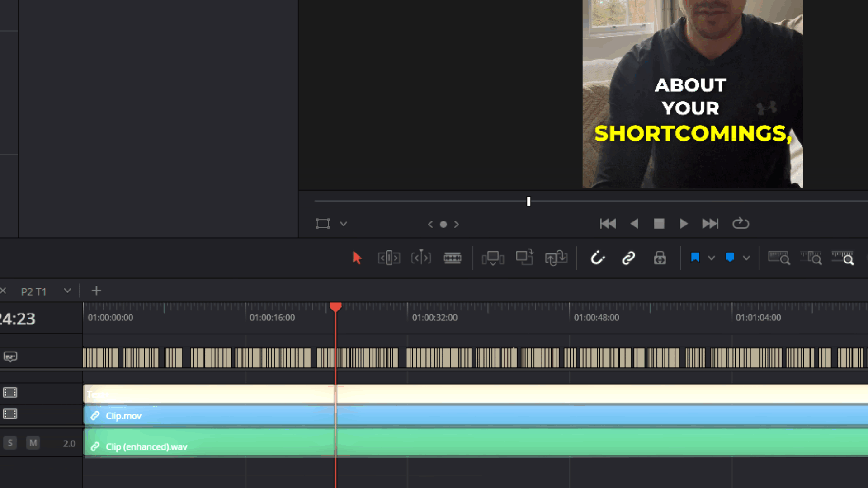
Task: Toggle Linked Selection chain icon
Action: pos(628,258)
